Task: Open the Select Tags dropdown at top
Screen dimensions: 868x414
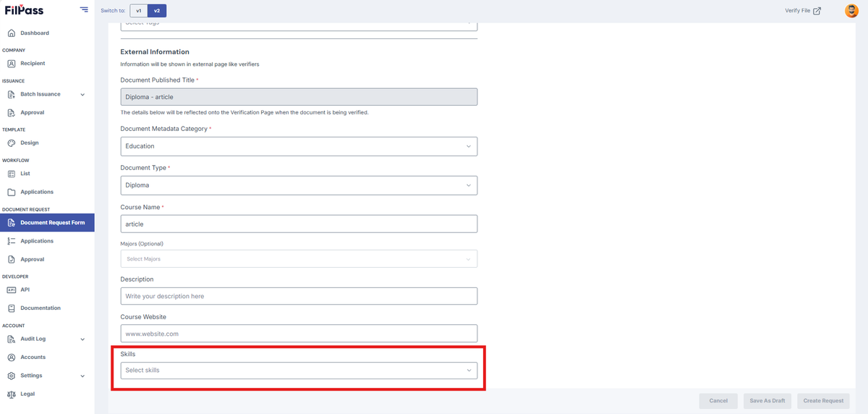Action: pyautogui.click(x=299, y=25)
